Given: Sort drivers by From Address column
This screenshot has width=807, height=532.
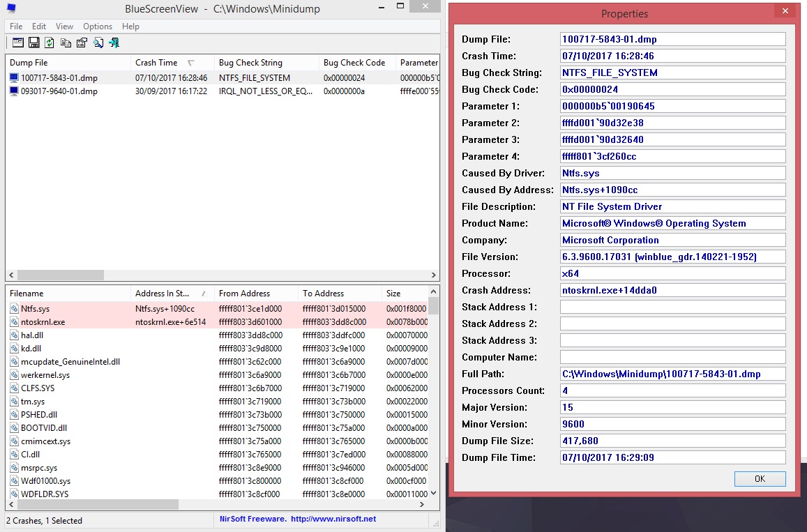Looking at the screenshot, I should click(256, 294).
